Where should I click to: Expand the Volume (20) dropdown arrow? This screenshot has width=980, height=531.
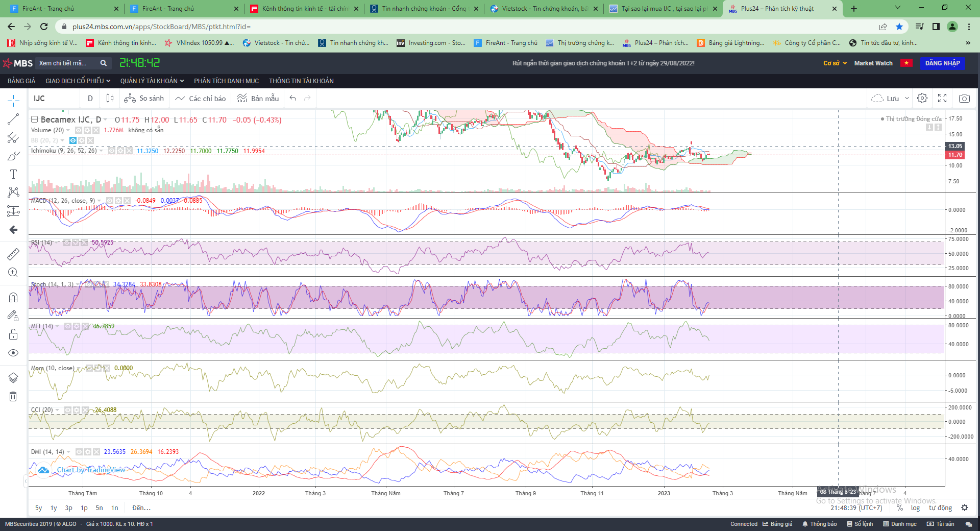click(x=68, y=130)
